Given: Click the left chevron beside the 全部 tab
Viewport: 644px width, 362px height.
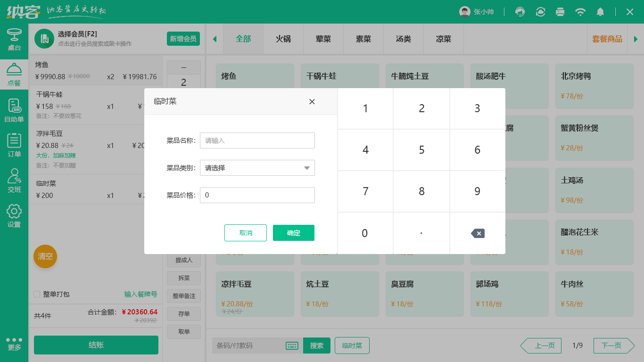Looking at the screenshot, I should click(x=215, y=40).
